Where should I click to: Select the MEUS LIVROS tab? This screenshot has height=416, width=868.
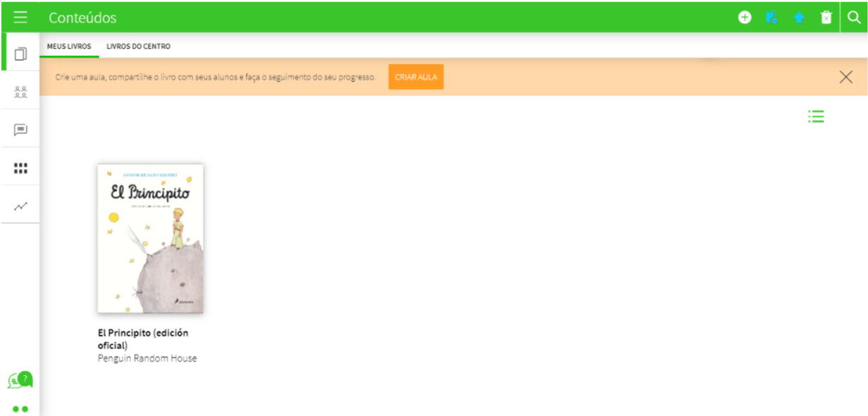click(69, 47)
